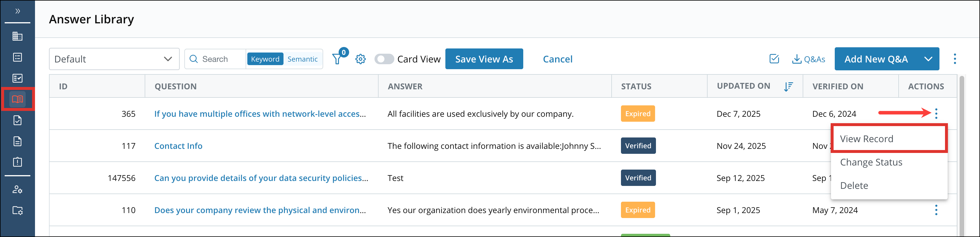This screenshot has height=237, width=980.
Task: Open the Contact Info question link
Action: [x=178, y=146]
